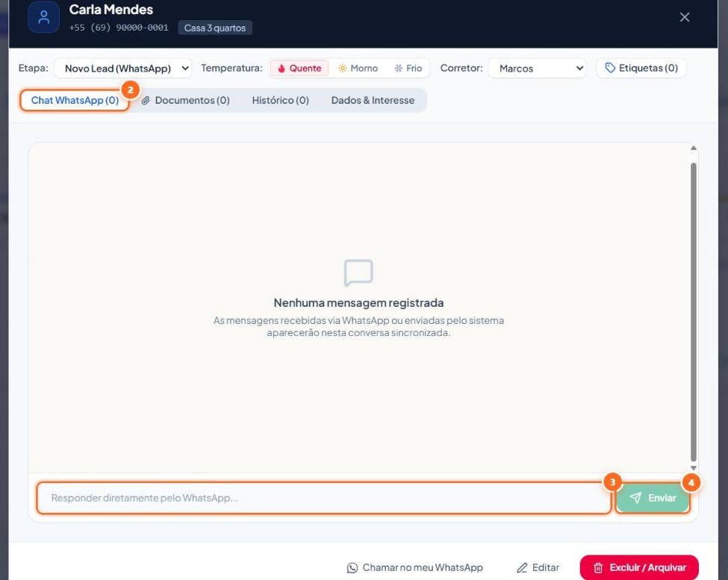Click Chamar no meu WhatsApp
The height and width of the screenshot is (580, 728).
pos(415,567)
